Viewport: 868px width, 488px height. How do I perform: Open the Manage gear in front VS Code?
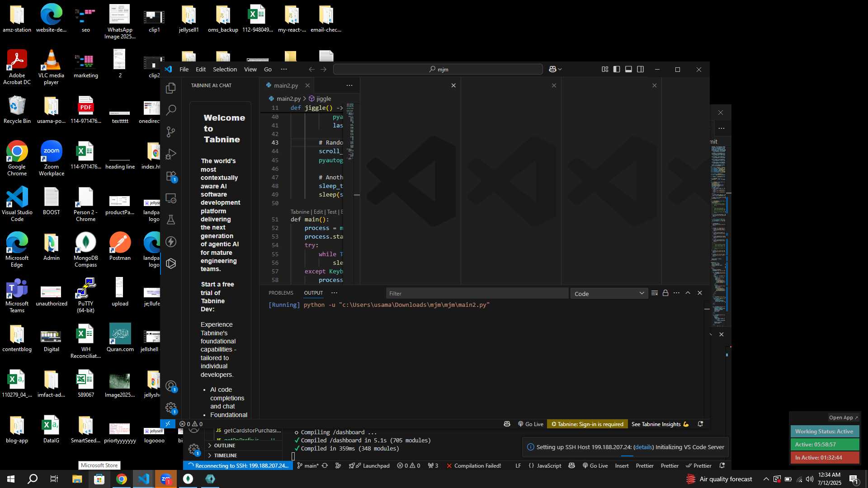[x=171, y=408]
